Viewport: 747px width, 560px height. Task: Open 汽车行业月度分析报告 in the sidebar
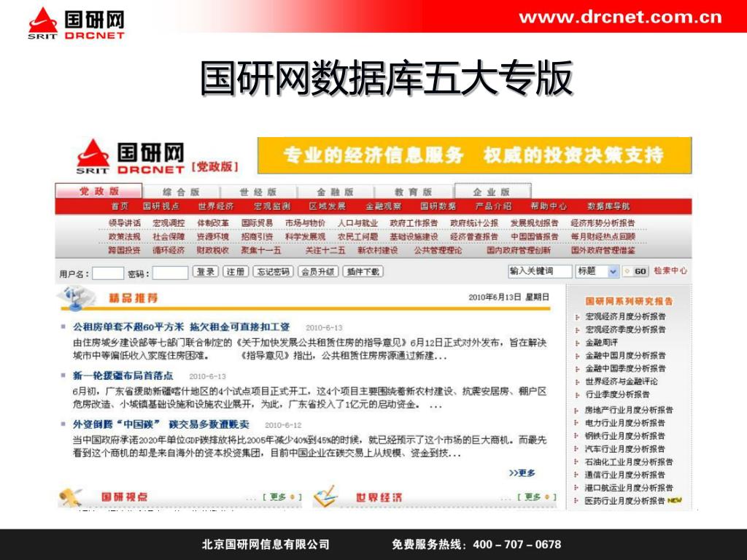(x=625, y=448)
